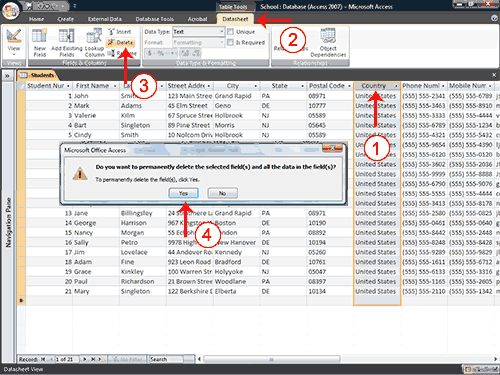Select the city cell Elberta
The image size is (500, 375).
pyautogui.click(x=236, y=291)
